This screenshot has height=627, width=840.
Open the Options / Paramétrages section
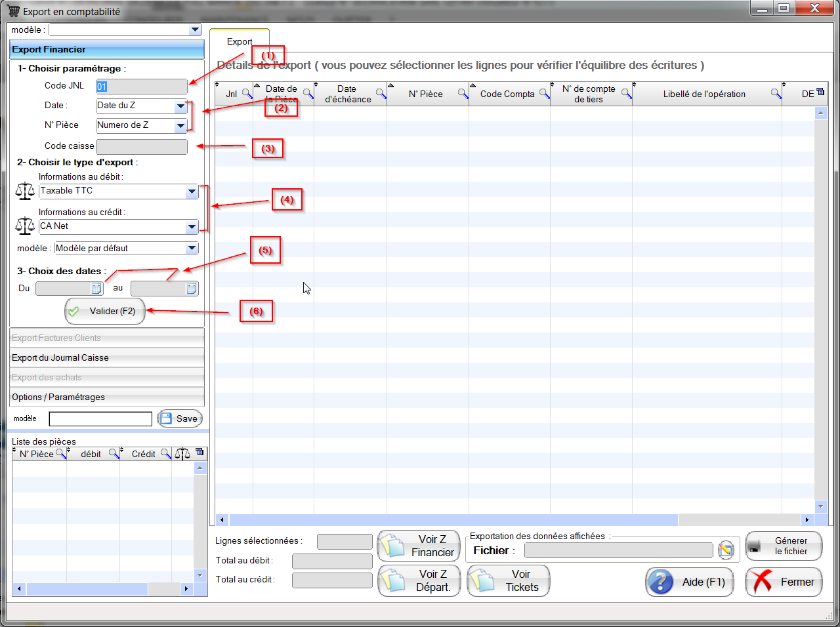107,397
